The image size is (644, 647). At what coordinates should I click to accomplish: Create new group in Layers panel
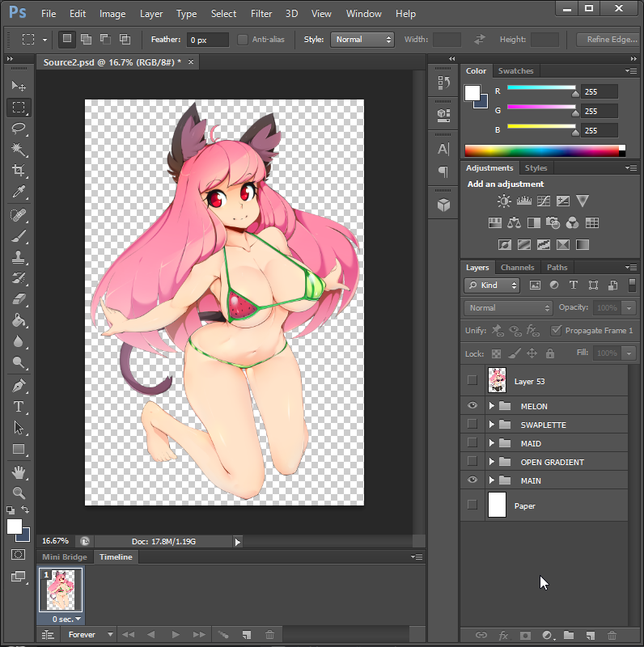[x=569, y=635]
